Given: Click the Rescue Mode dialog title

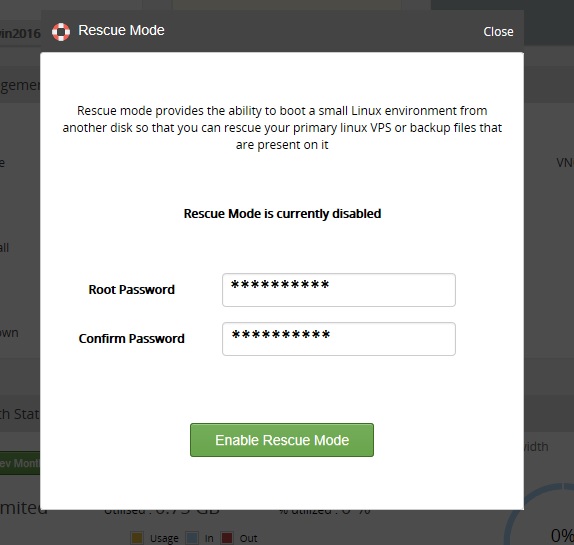Looking at the screenshot, I should (x=121, y=30).
